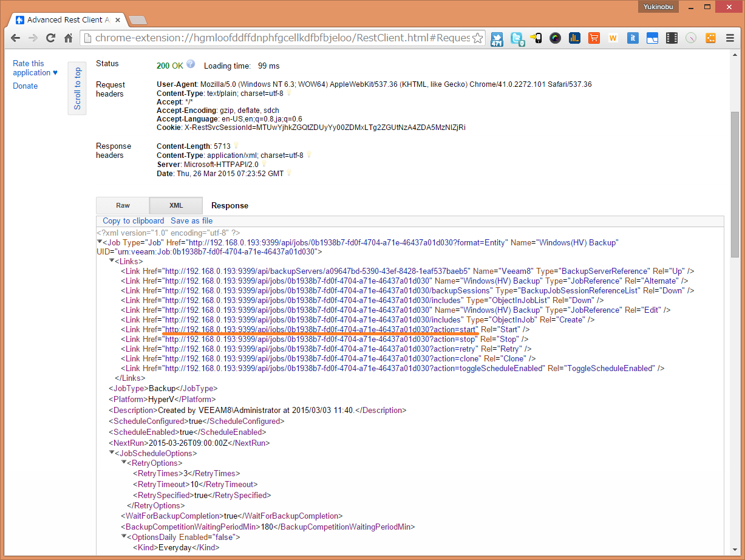Select the Advanced Rest Client browser tab
The height and width of the screenshot is (560, 745).
(68, 19)
